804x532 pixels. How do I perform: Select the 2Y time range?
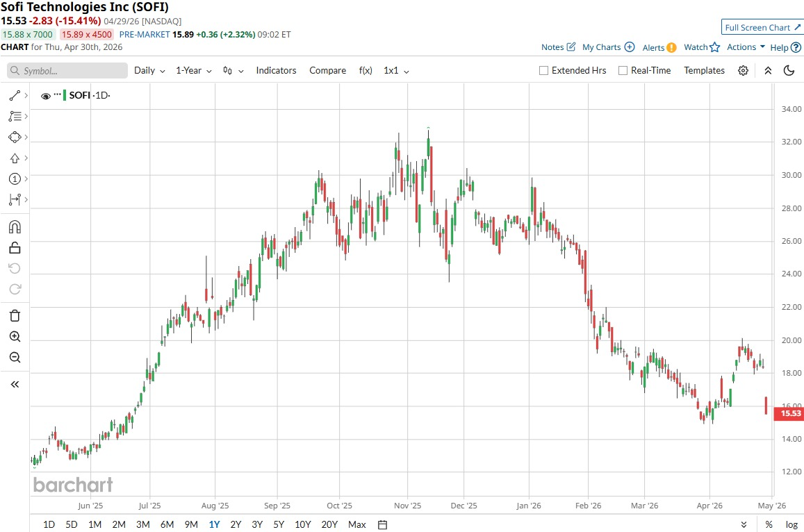(x=236, y=524)
